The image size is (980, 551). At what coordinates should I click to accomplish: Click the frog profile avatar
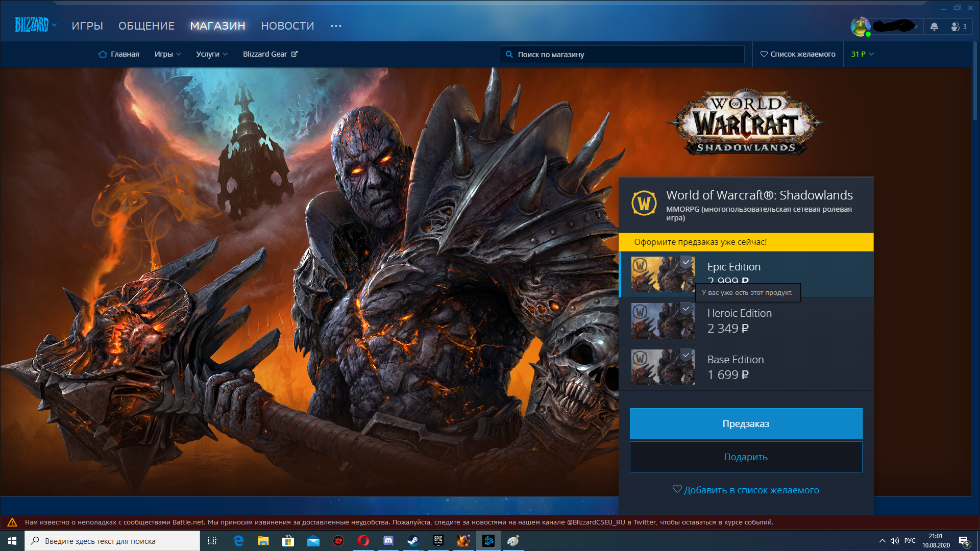[x=861, y=27]
